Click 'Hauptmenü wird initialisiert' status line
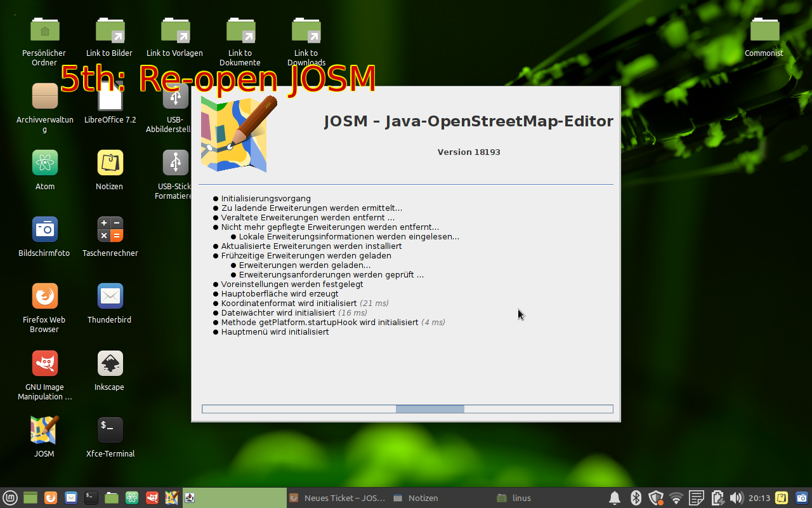This screenshot has height=508, width=812. click(275, 332)
